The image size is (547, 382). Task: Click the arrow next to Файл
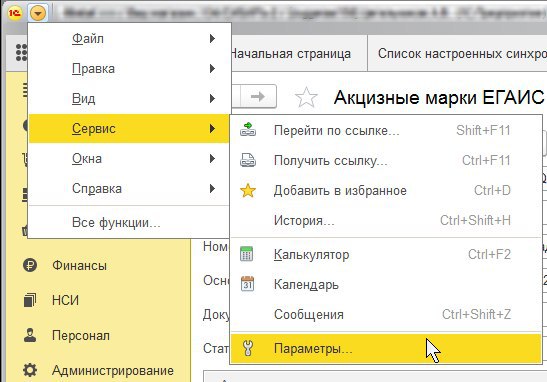coord(212,39)
